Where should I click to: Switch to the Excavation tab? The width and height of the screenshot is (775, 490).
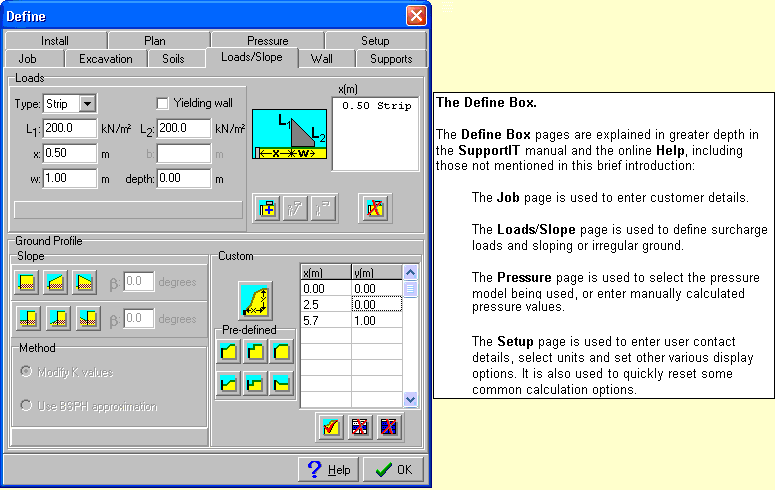[x=105, y=59]
